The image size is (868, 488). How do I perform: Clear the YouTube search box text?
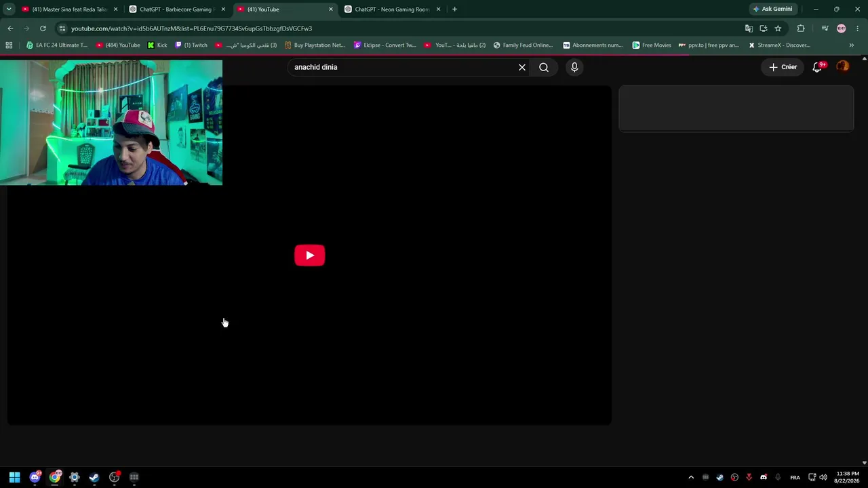point(522,67)
